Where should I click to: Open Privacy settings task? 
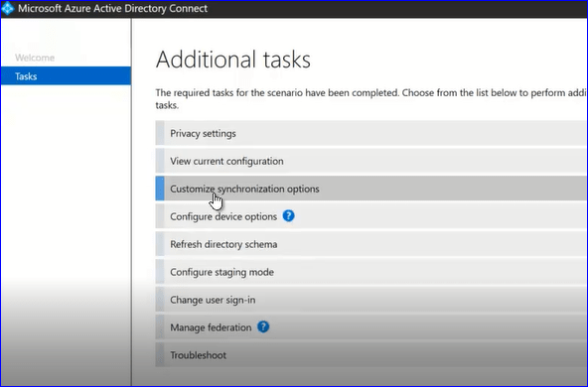(x=371, y=133)
